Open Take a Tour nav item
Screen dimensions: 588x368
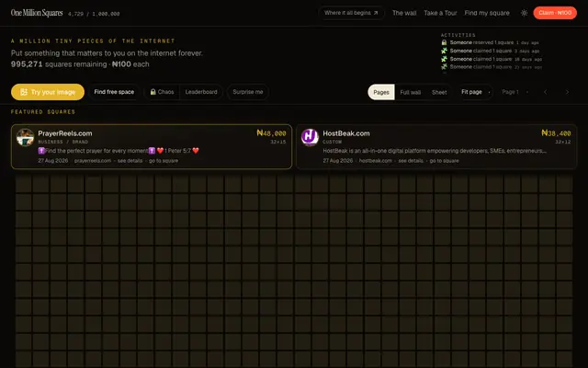coord(440,13)
